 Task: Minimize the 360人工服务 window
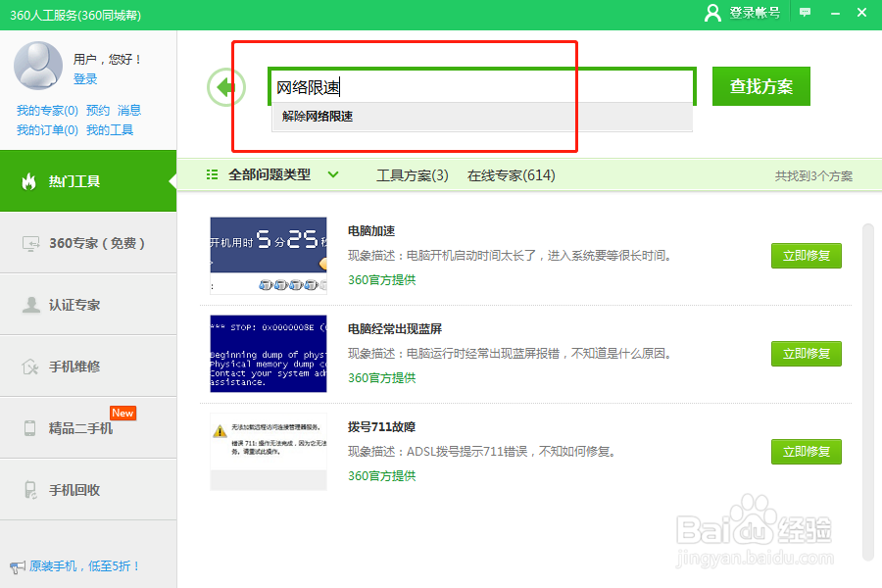(x=835, y=13)
